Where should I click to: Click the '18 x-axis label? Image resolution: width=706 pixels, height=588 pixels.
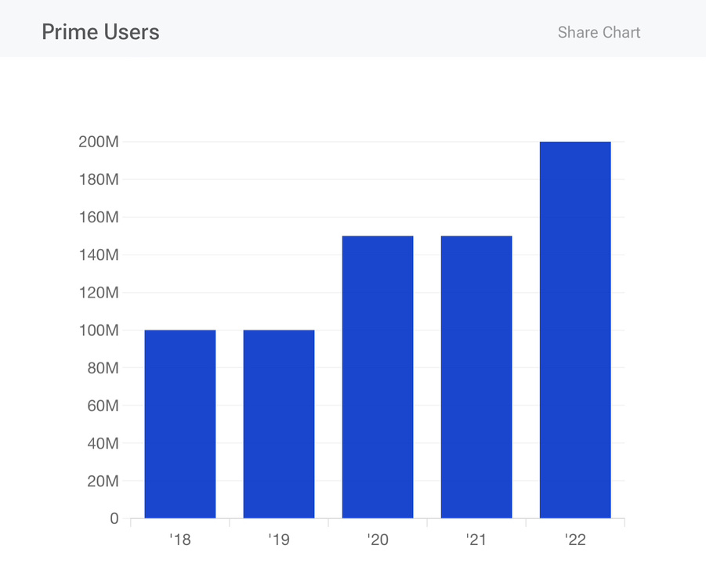[180, 540]
